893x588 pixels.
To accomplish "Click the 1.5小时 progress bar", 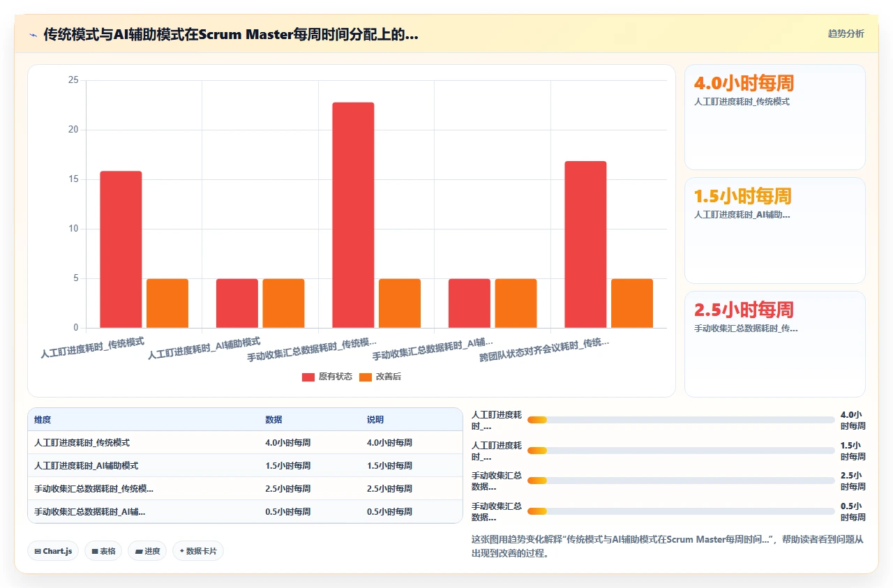I will coord(681,451).
